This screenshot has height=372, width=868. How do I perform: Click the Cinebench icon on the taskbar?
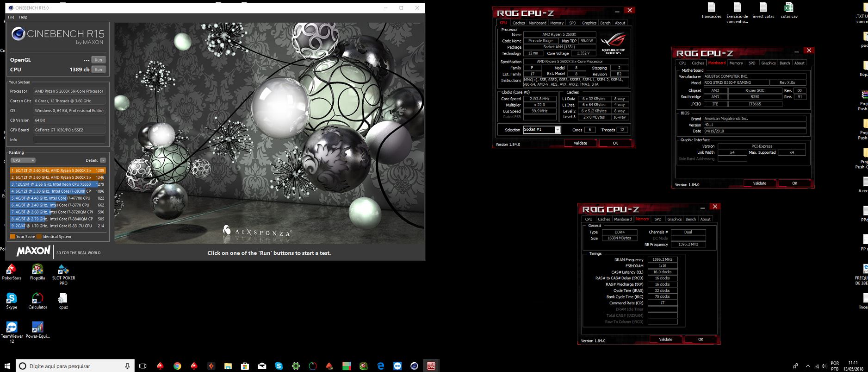(414, 366)
